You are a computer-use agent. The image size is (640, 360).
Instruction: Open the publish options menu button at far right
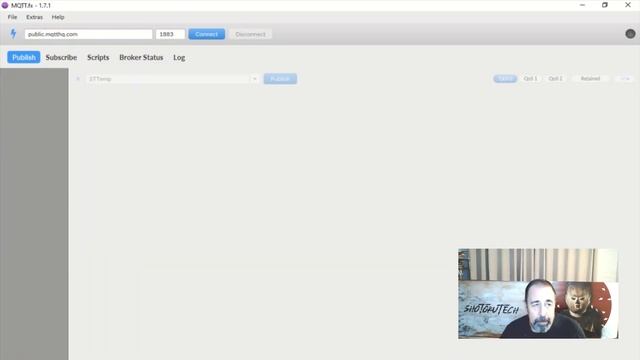click(x=625, y=78)
